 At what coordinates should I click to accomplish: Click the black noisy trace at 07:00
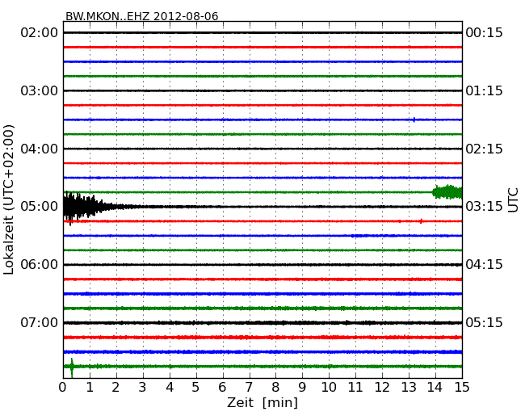[x=262, y=323]
